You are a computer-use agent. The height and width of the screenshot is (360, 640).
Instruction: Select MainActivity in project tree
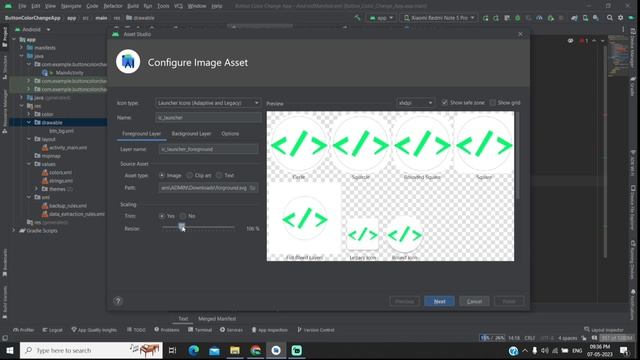tap(69, 73)
